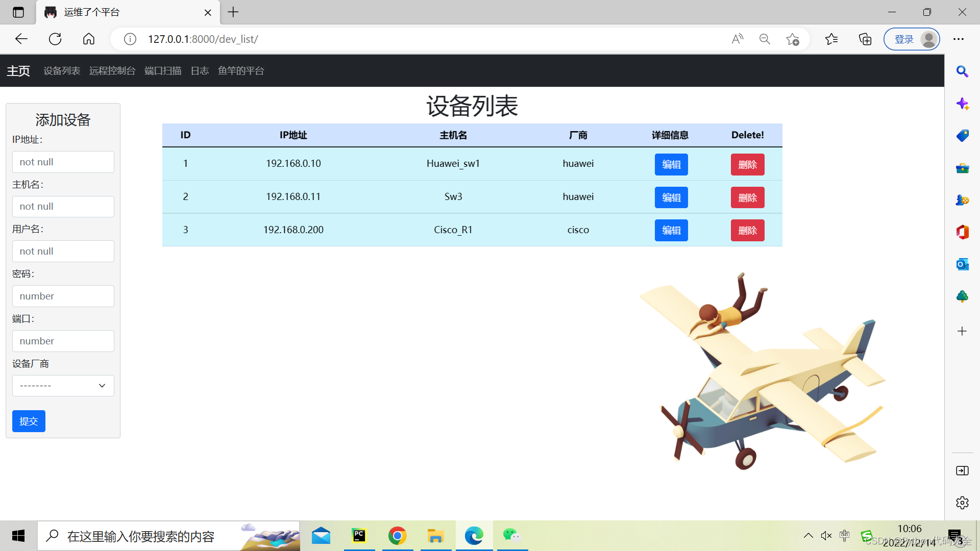
Task: Go to browser home page
Action: tap(89, 39)
